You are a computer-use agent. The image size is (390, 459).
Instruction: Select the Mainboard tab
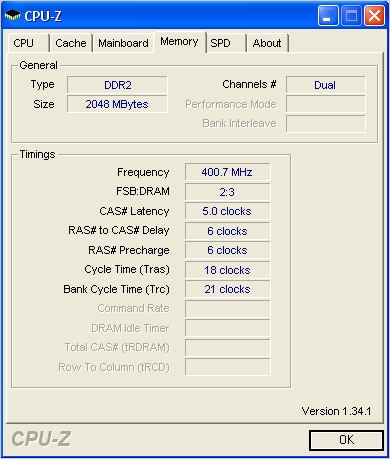point(123,43)
